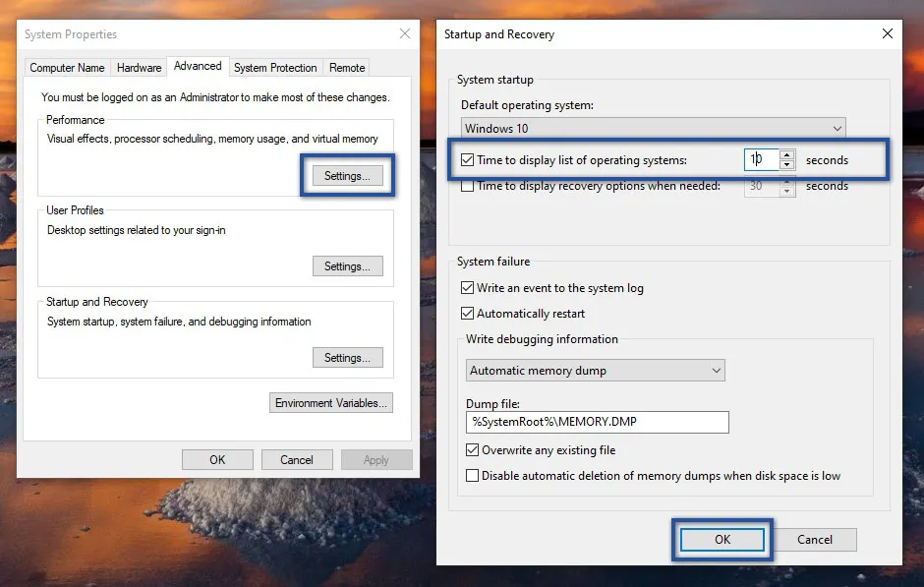Switch to the Computer Name tab
Viewport: 924px width, 587px height.
click(x=66, y=68)
